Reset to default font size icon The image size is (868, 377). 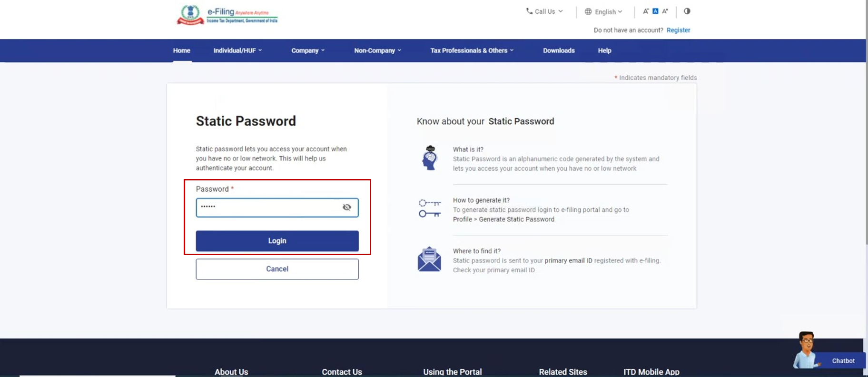coord(655,11)
